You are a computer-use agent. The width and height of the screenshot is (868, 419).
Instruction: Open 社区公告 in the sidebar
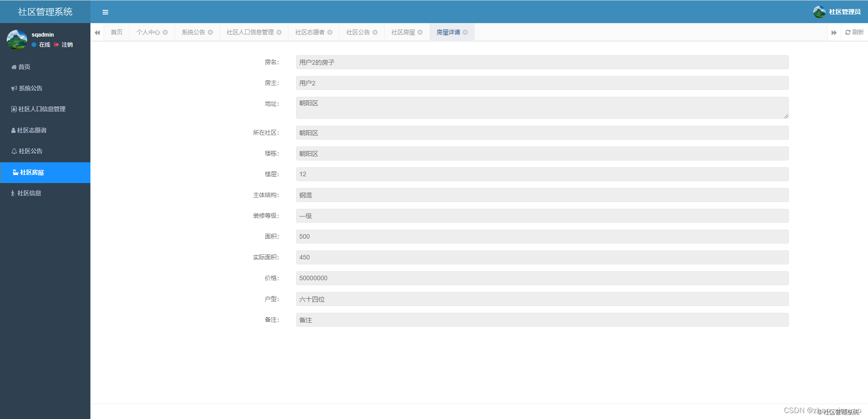pos(45,151)
